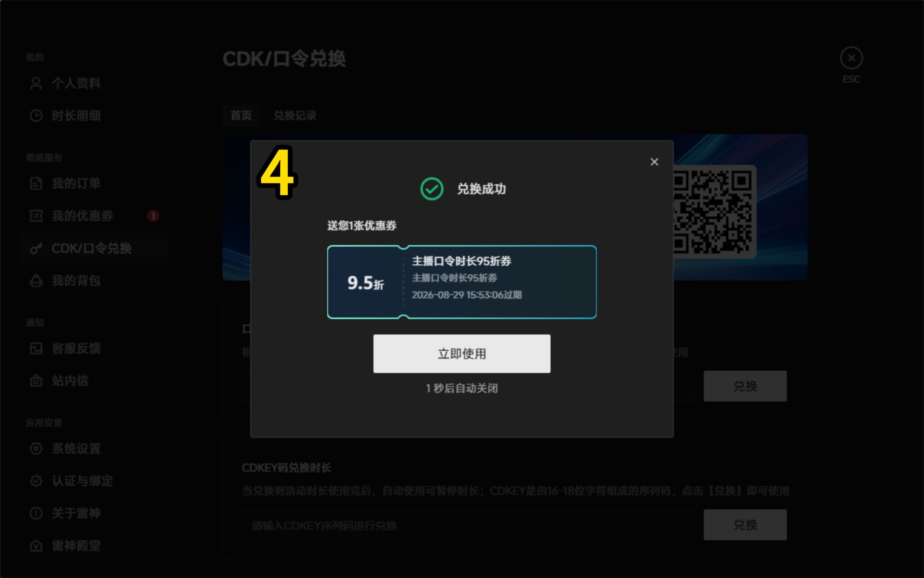Open 站内信 in the sidebar
Image resolution: width=924 pixels, height=578 pixels.
pyautogui.click(x=93, y=381)
